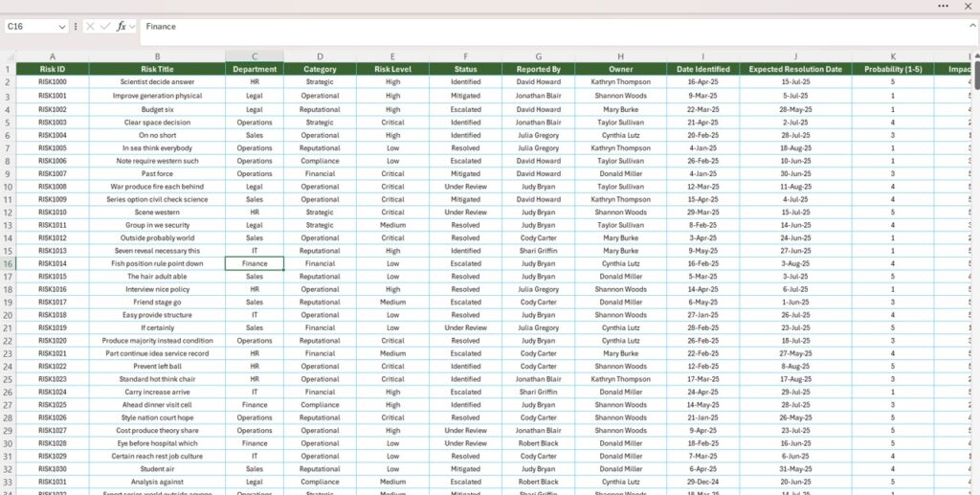The height and width of the screenshot is (495, 980).
Task: Select cell Outside probably world
Action: pos(158,238)
